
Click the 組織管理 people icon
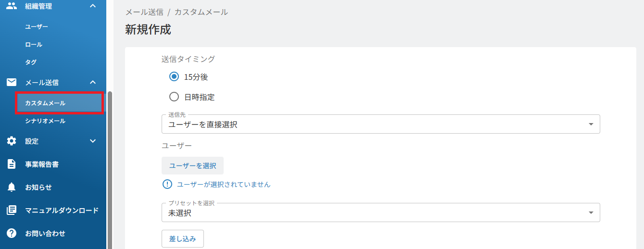[12, 6]
